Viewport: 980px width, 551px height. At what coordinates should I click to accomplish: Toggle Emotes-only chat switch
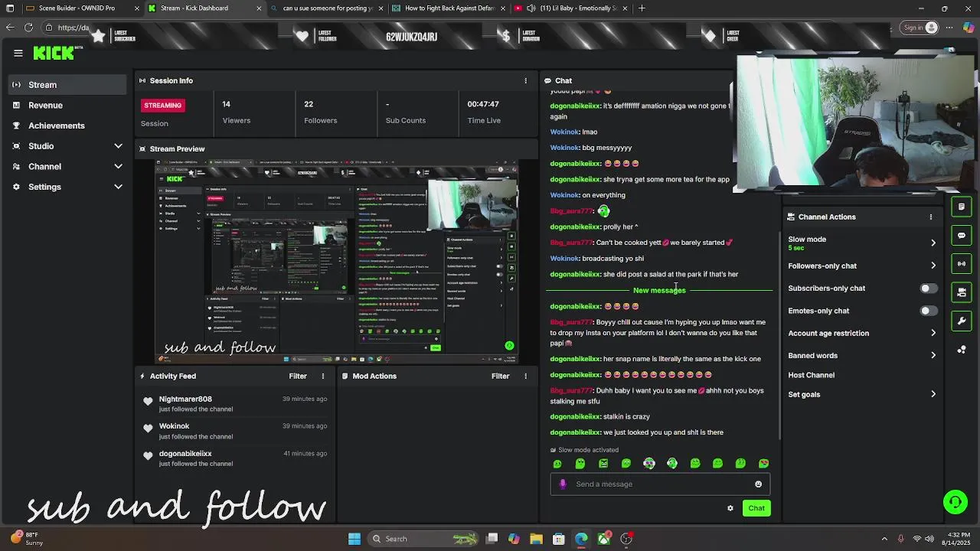[x=928, y=311]
